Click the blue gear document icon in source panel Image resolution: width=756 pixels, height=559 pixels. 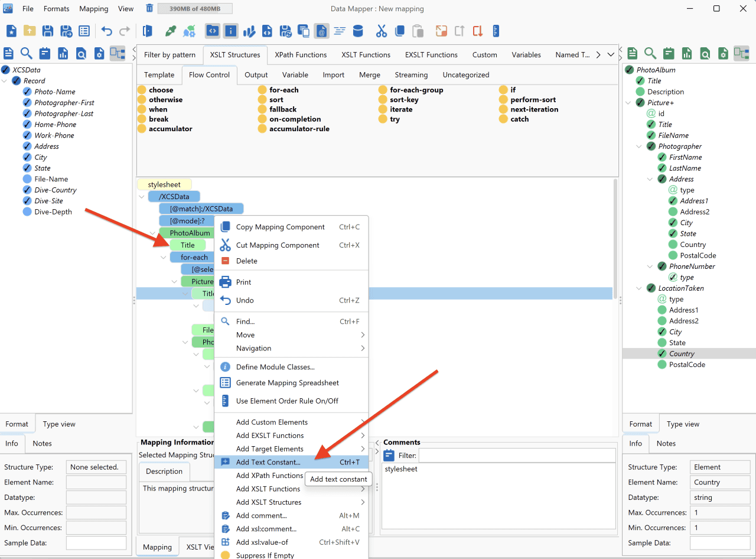pyautogui.click(x=99, y=54)
